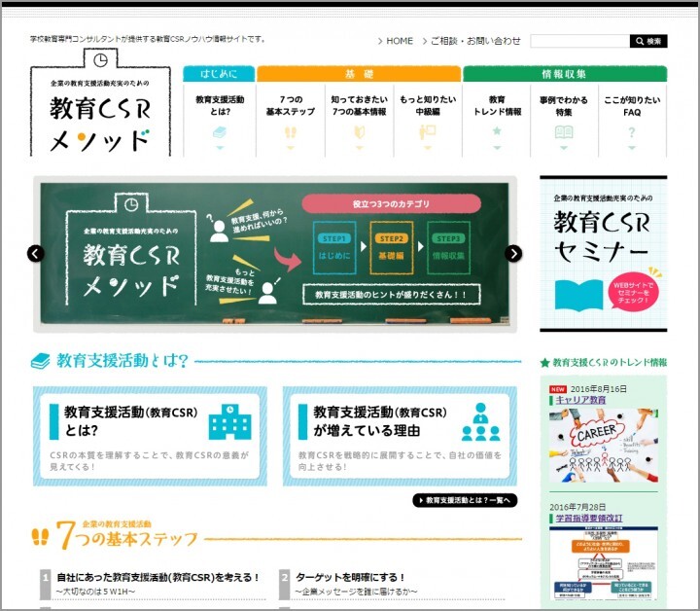The width and height of the screenshot is (700, 611).
Task: Click the number 1 step marker
Action: click(45, 584)
